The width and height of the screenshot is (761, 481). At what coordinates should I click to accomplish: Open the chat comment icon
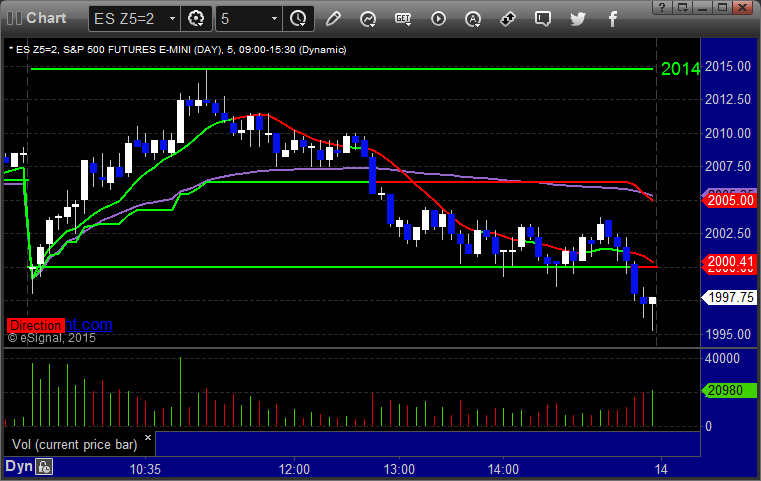[x=543, y=19]
